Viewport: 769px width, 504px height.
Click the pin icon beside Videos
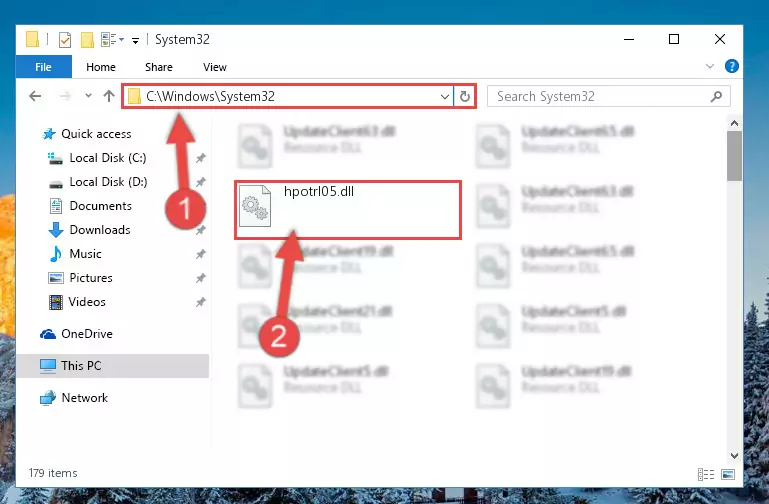click(201, 302)
